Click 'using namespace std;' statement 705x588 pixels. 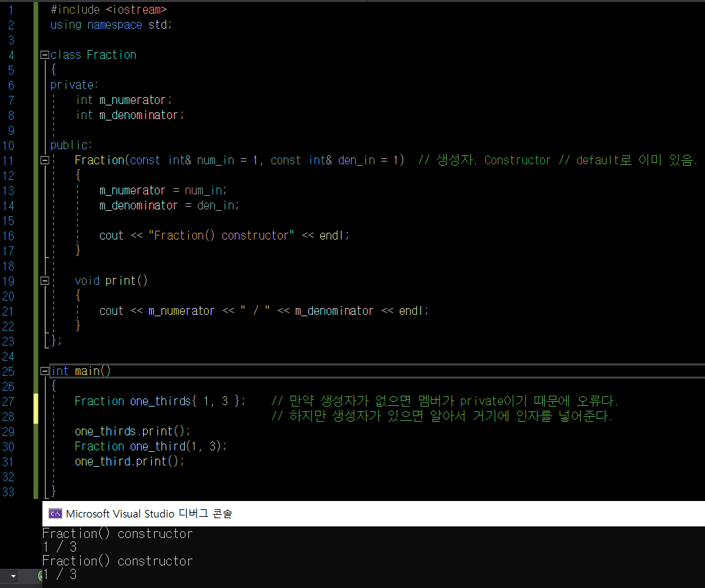tap(111, 25)
